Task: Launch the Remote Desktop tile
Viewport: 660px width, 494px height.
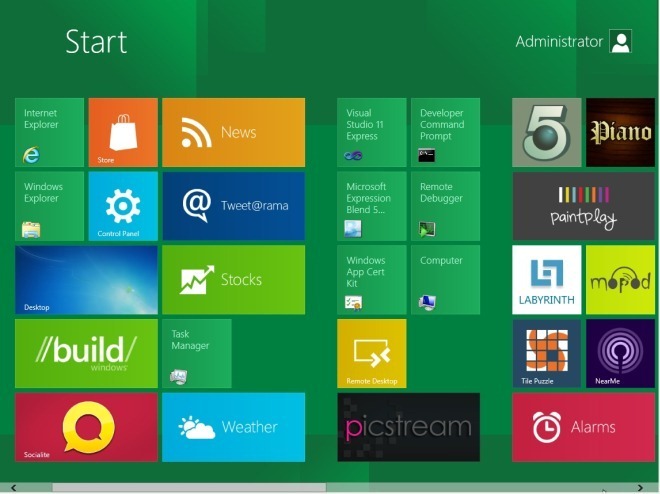Action: point(372,353)
